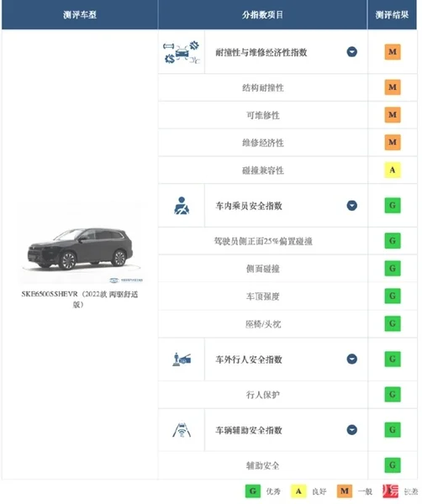This screenshot has width=422, height=504.
Task: Toggle the 车辆辅助安全指数 dropdown arrow
Action: point(352,430)
